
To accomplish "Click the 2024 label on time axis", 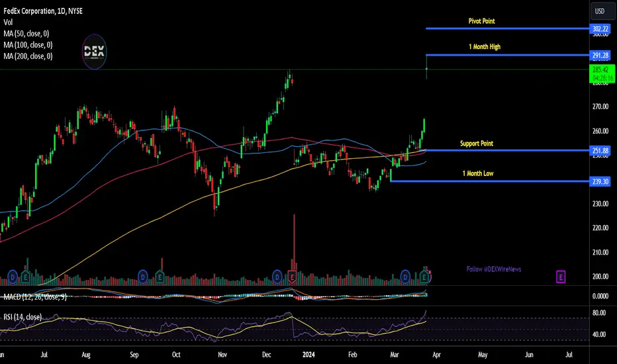I will coord(308,355).
